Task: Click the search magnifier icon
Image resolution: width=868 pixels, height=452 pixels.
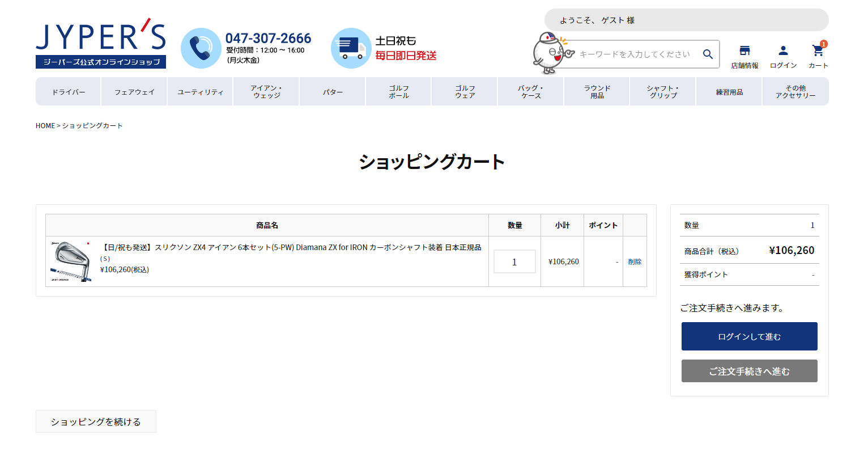Action: (x=708, y=54)
